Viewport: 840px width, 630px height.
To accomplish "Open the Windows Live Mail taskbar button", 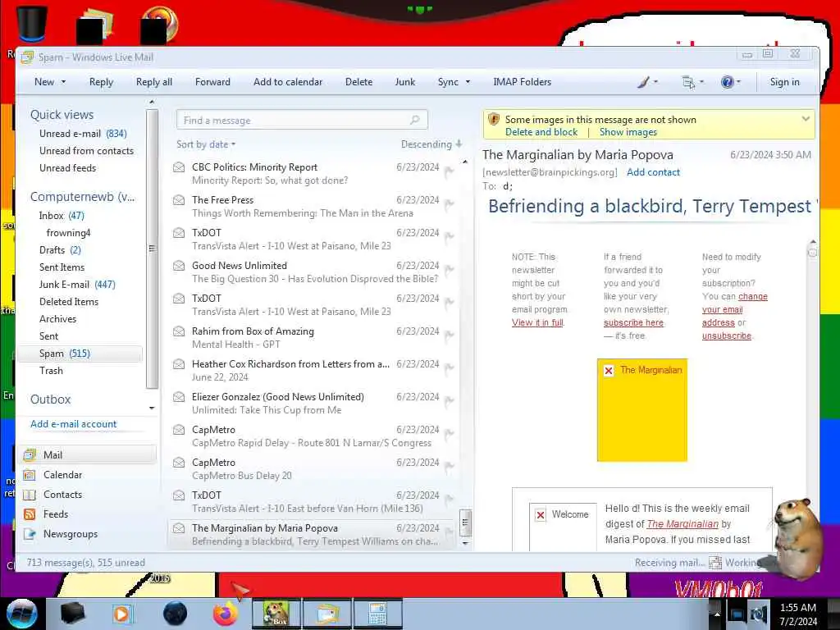I will click(x=326, y=614).
